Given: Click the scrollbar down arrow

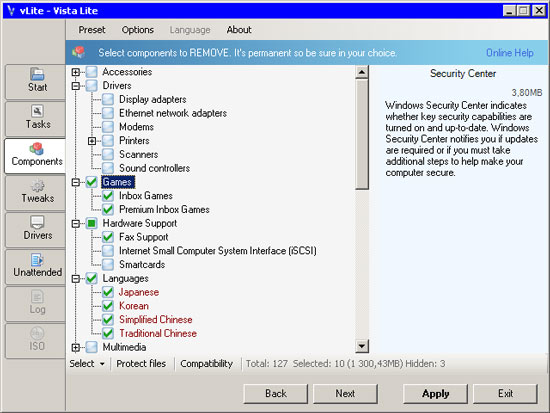Looking at the screenshot, I should coord(362,347).
